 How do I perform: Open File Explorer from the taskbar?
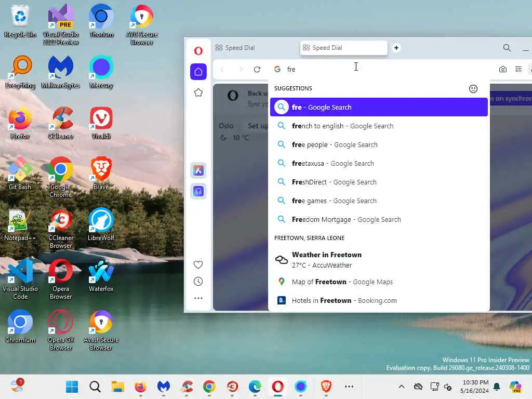click(118, 387)
